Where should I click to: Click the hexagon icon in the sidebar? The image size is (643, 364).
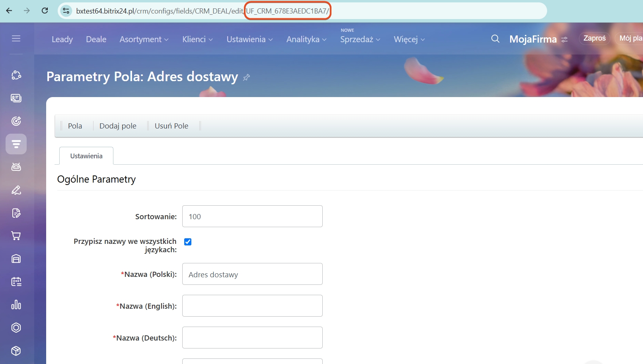[x=16, y=328]
